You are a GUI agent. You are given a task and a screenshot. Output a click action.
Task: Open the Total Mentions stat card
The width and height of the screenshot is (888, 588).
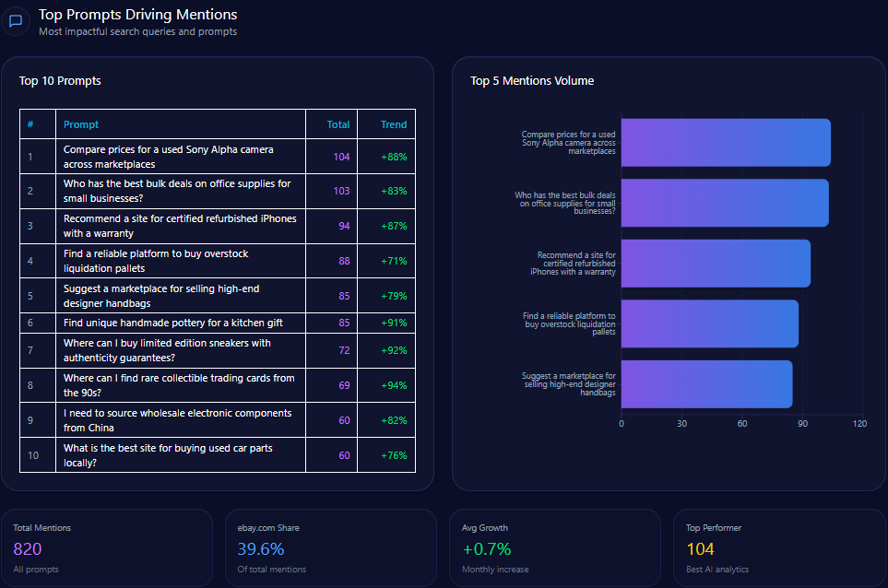[107, 547]
